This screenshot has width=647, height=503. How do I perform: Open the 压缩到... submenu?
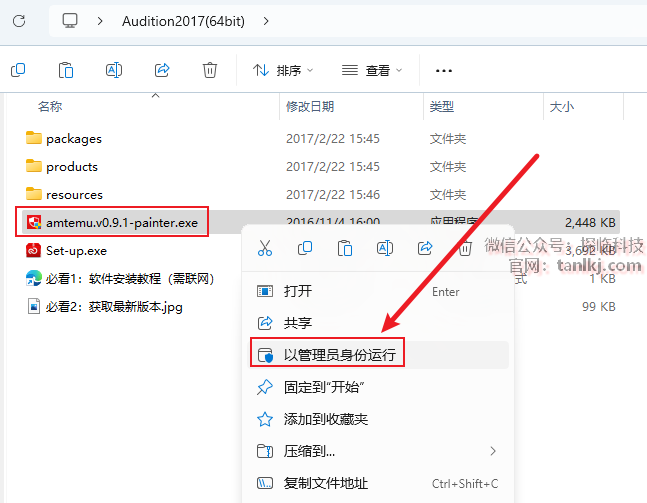tap(377, 451)
